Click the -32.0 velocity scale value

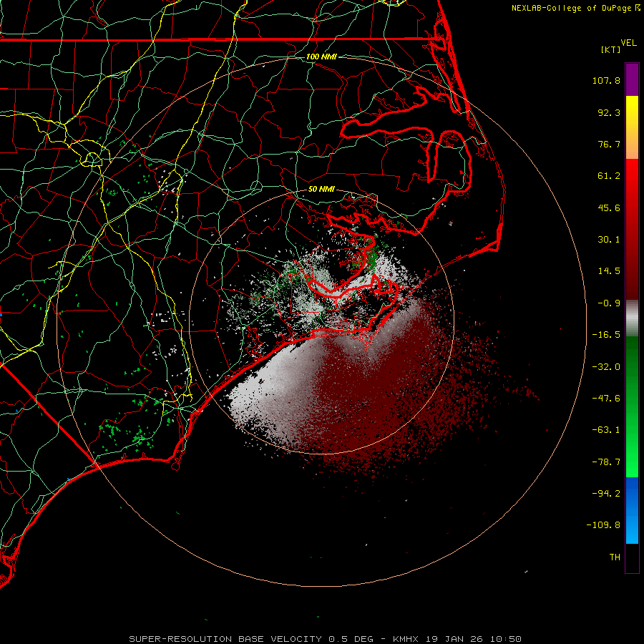[606, 367]
